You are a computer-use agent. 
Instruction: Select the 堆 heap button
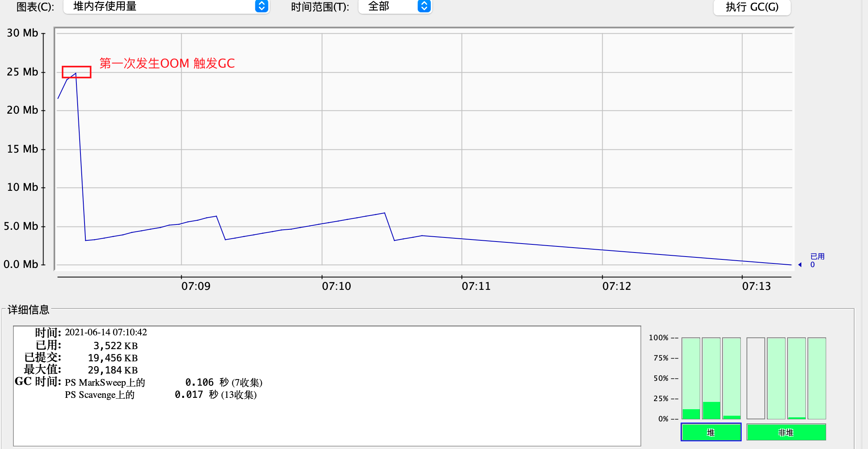tap(711, 432)
